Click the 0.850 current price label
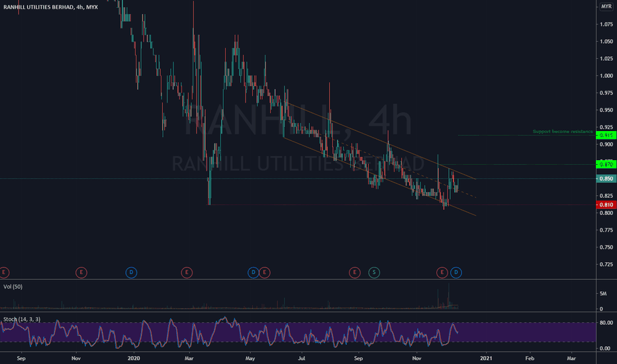The height and width of the screenshot is (364, 617). 606,179
